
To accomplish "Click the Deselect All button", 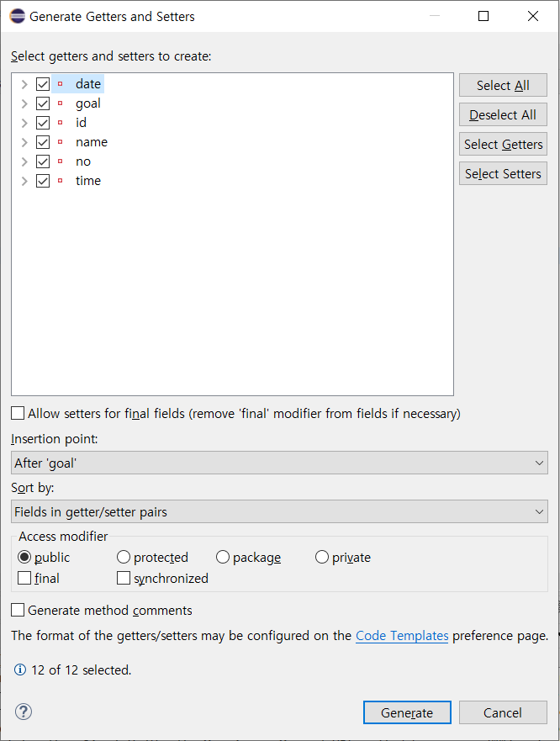I will (503, 114).
